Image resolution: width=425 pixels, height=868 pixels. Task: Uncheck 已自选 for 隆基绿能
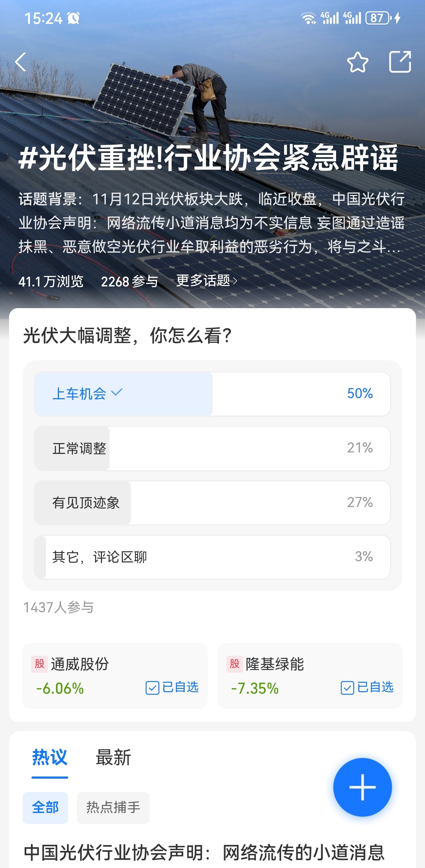367,688
